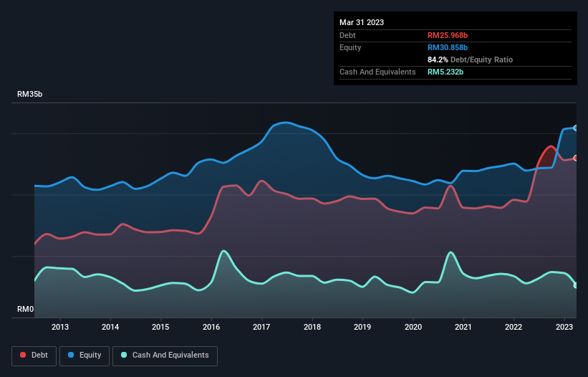Click the 2016 x-axis label

coord(211,327)
